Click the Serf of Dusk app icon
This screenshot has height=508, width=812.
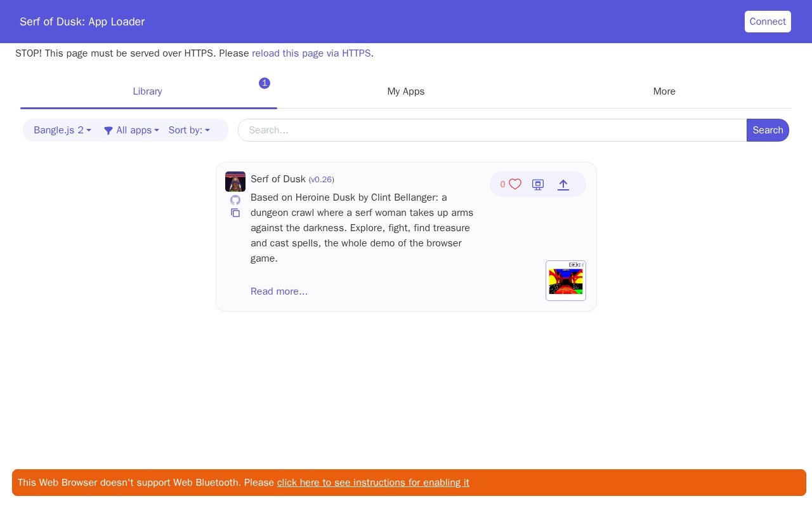[235, 182]
